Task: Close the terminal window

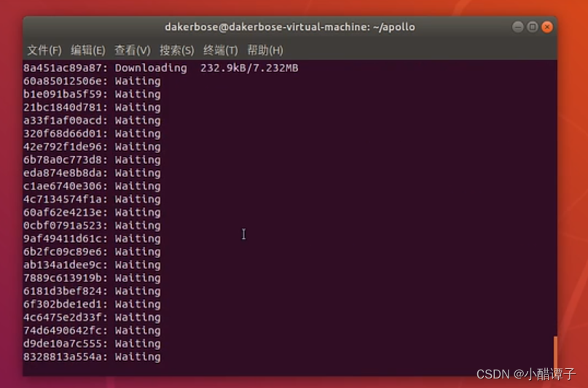Action: 547,27
